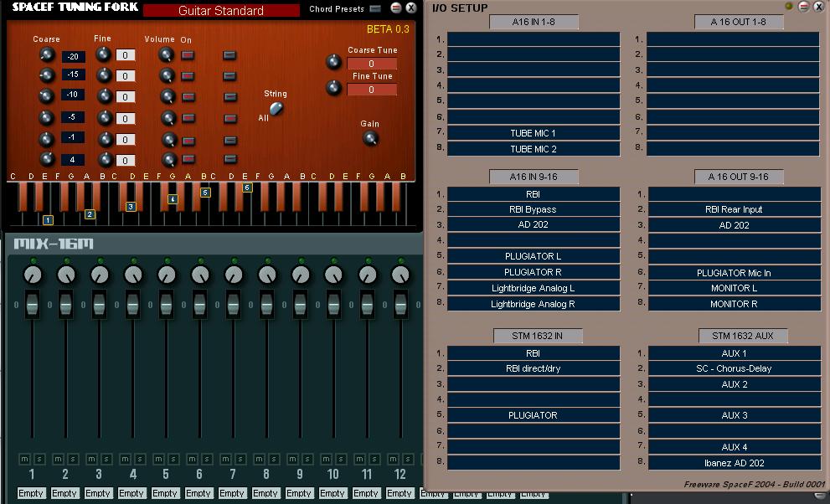The height and width of the screenshot is (504, 830).
Task: Mute mixer channel 1
Action: click(x=25, y=459)
